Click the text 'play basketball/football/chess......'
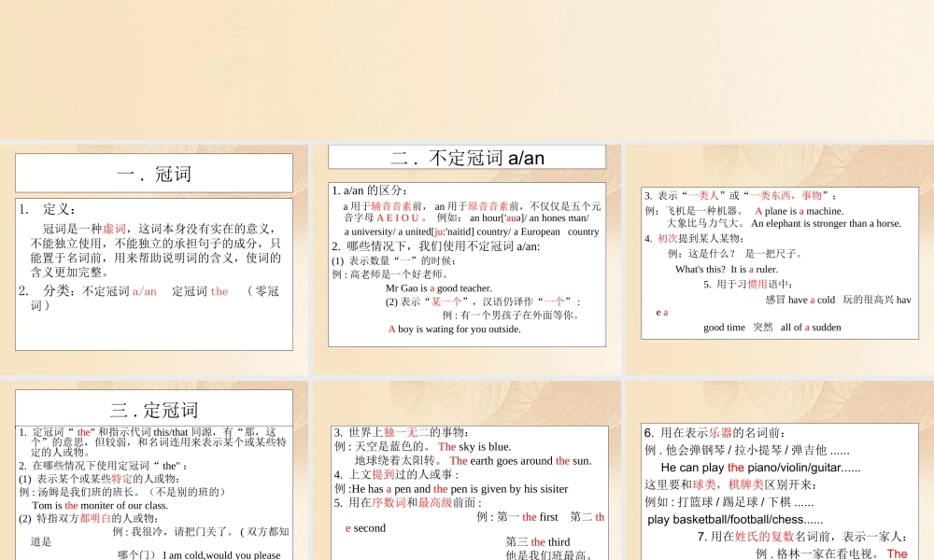Viewport: 934px width, 560px height. pos(736,520)
